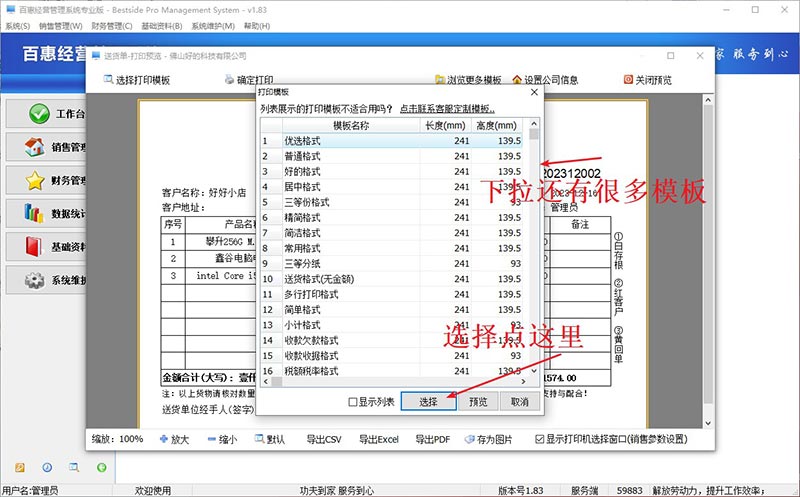Click the blue clock icon at bottom left
Viewport: 800px width, 497px height.
click(x=47, y=467)
